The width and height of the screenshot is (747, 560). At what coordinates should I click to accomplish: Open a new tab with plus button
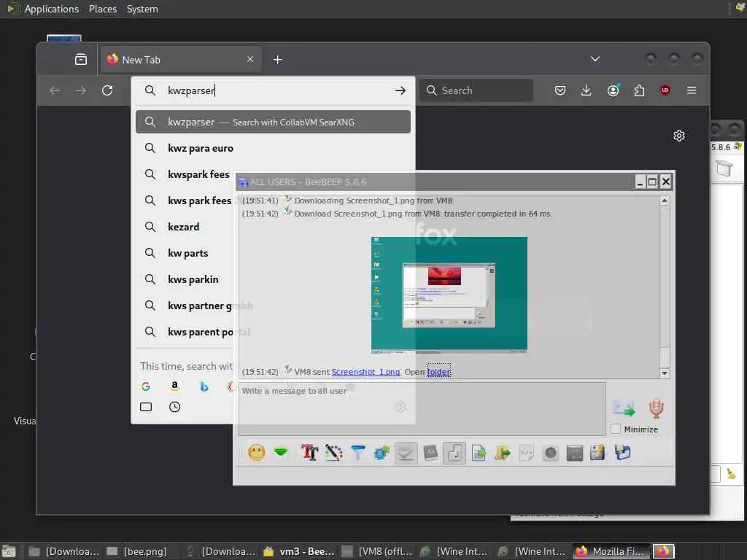(278, 60)
